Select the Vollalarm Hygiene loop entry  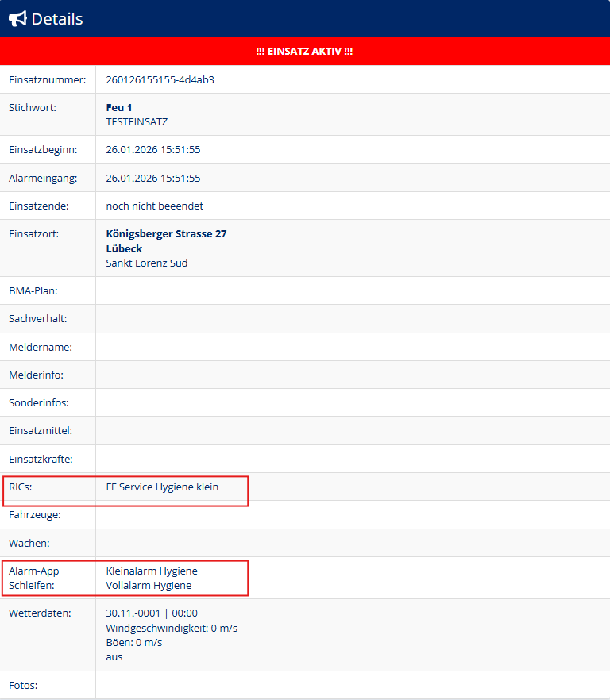(149, 586)
